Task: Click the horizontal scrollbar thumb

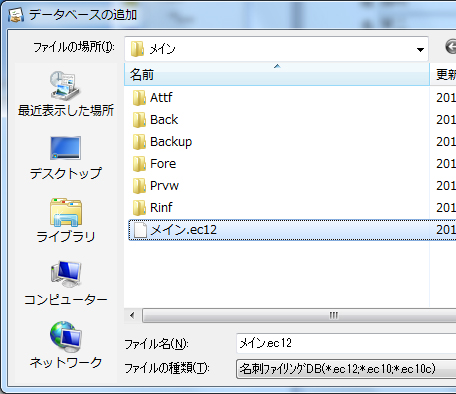Action: click(299, 315)
